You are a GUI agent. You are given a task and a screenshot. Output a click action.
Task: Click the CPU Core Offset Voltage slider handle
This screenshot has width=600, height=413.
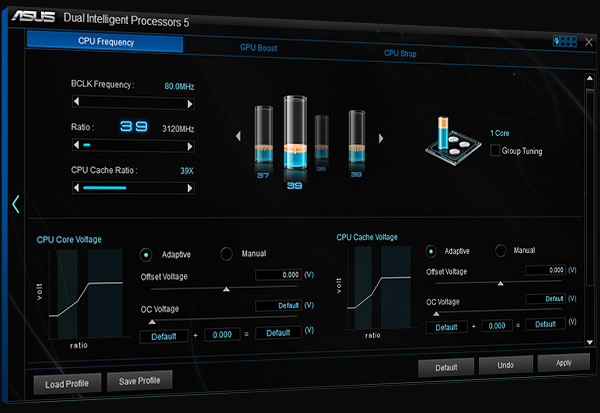tap(225, 288)
